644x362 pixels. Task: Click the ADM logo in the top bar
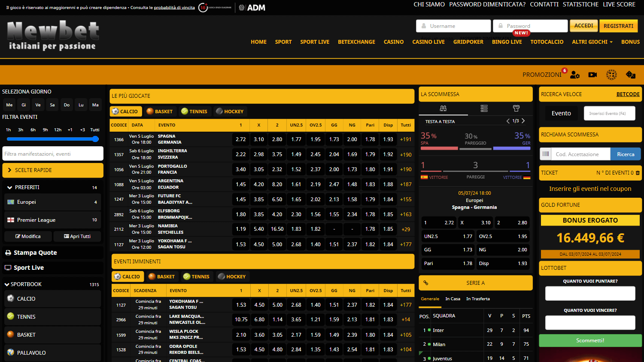click(252, 7)
